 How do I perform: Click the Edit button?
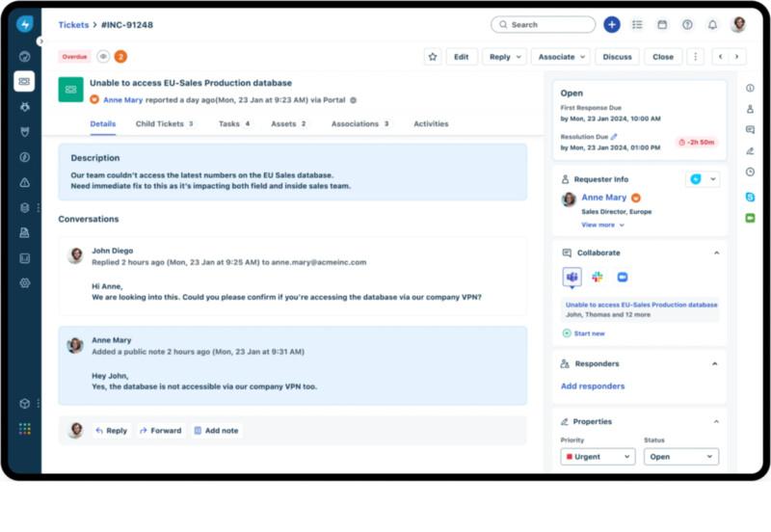click(x=462, y=57)
